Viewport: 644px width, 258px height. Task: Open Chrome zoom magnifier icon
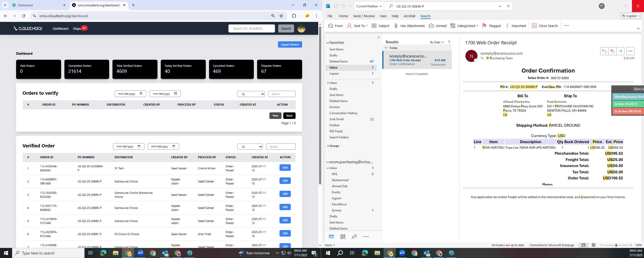coord(273,16)
